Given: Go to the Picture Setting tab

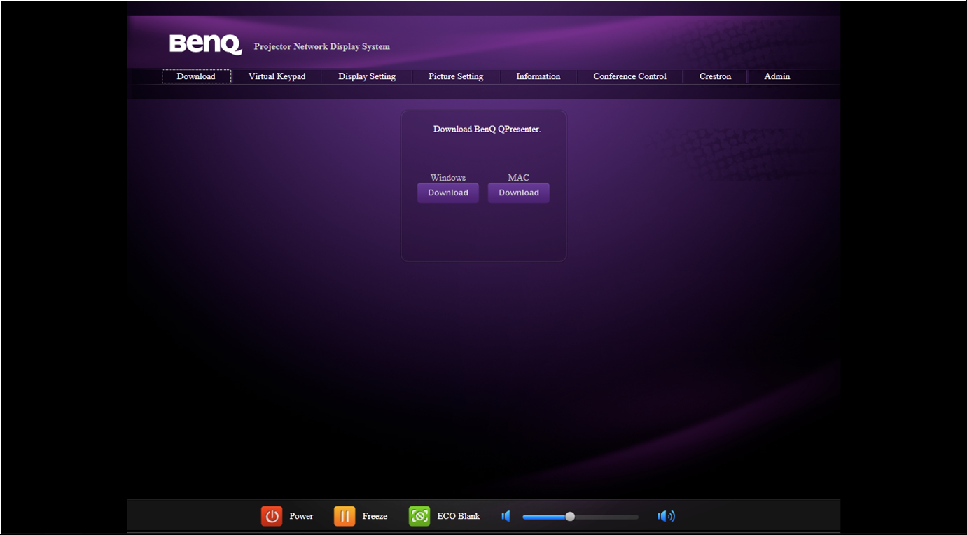Looking at the screenshot, I should click(456, 76).
